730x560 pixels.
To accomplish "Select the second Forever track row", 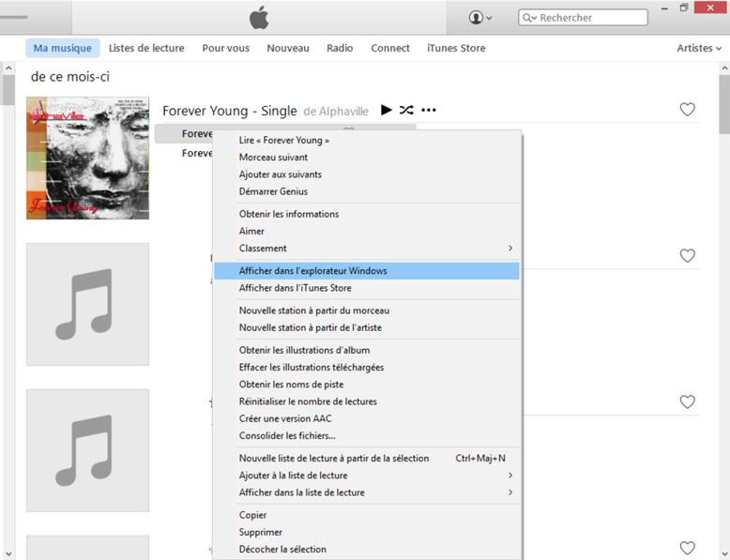I will pos(197,153).
